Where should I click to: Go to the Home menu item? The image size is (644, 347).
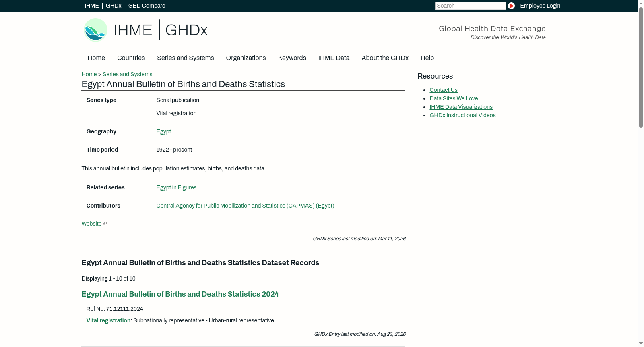96,58
